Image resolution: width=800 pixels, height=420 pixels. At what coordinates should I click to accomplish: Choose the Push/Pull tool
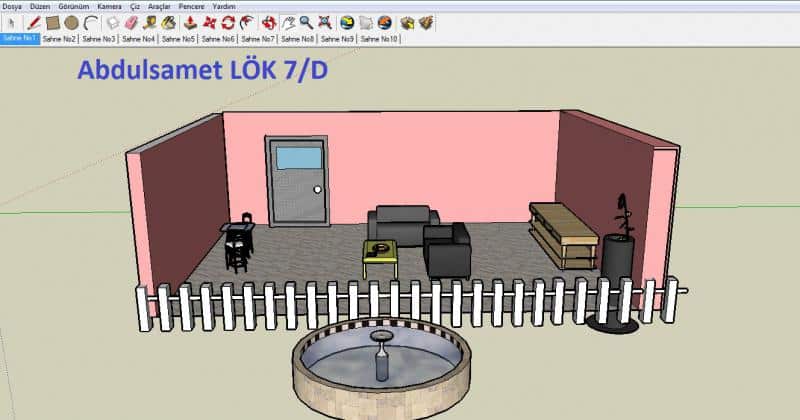(190, 21)
